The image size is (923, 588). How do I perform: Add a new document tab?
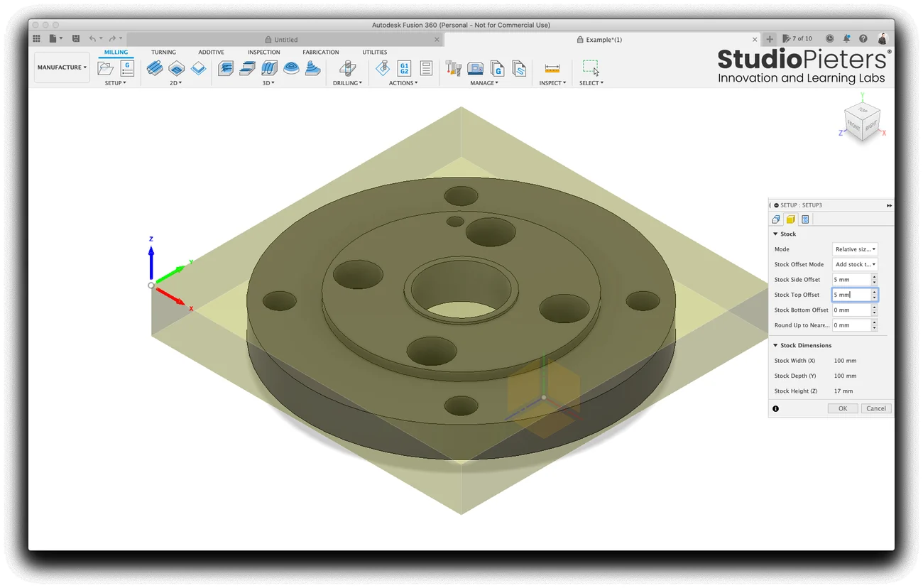pos(770,39)
